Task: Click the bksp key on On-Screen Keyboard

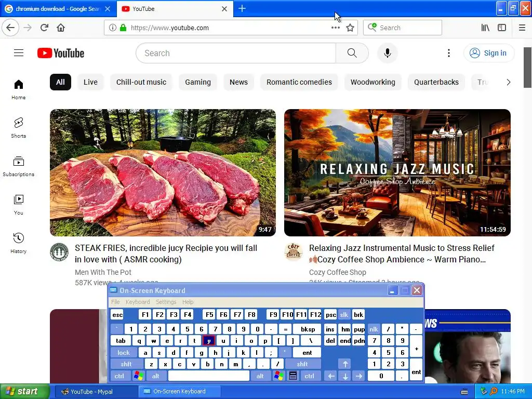Action: [308, 329]
